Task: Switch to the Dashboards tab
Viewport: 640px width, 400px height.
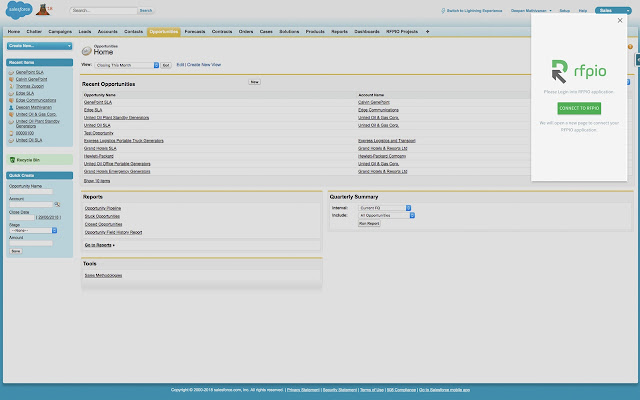Action: 367,31
